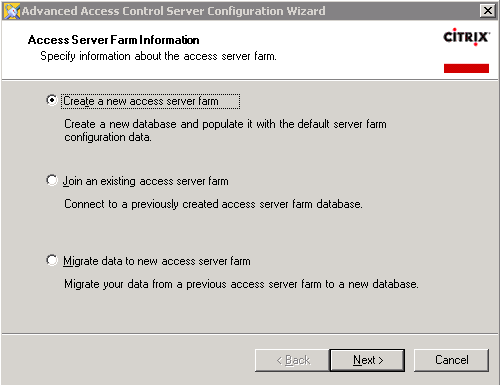Click the 'Connect to a previously created' description
The width and height of the screenshot is (500, 385).
point(213,204)
